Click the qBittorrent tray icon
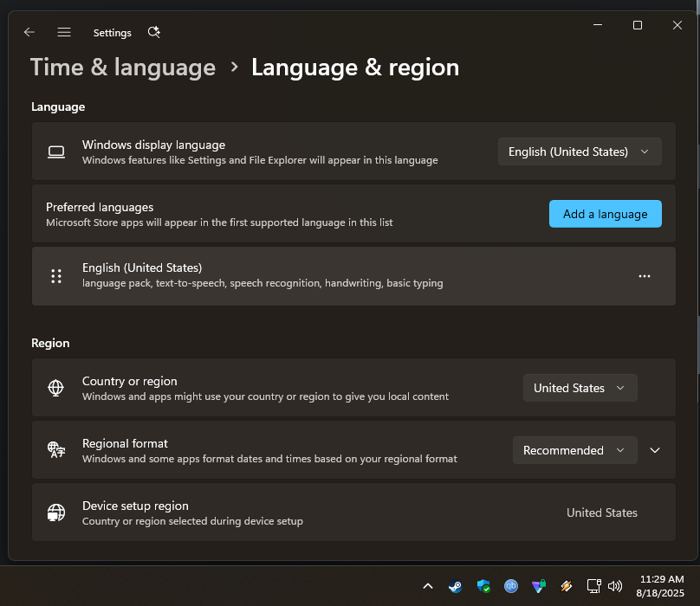Image resolution: width=700 pixels, height=606 pixels. point(511,586)
